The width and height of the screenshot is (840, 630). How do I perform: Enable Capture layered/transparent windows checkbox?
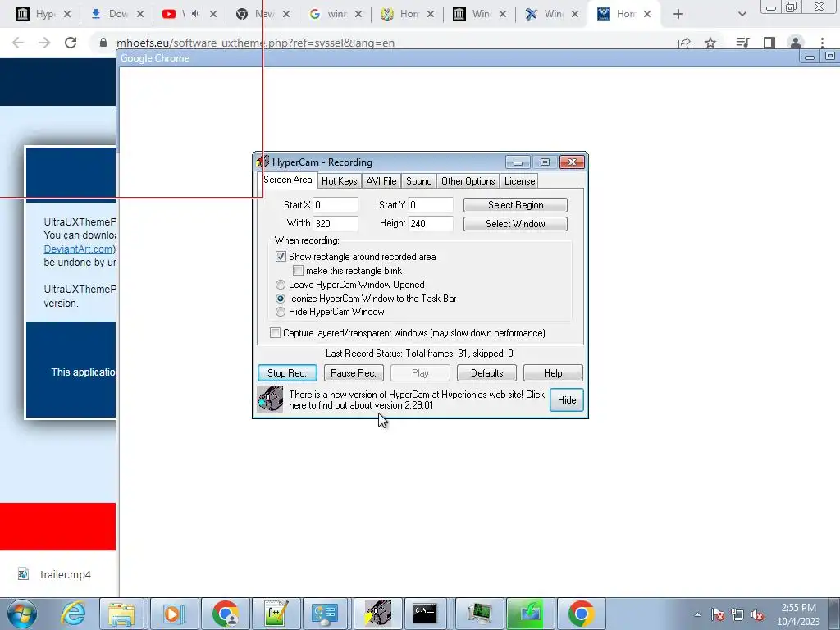(x=275, y=333)
